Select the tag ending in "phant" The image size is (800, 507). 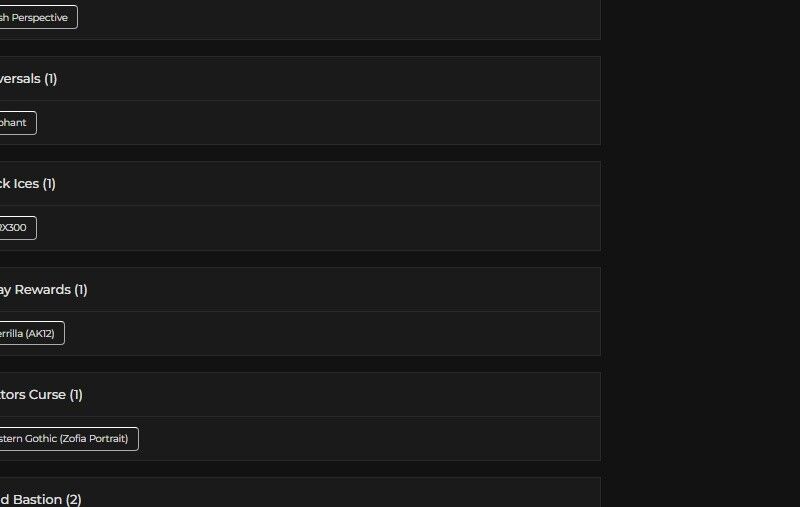(x=17, y=123)
